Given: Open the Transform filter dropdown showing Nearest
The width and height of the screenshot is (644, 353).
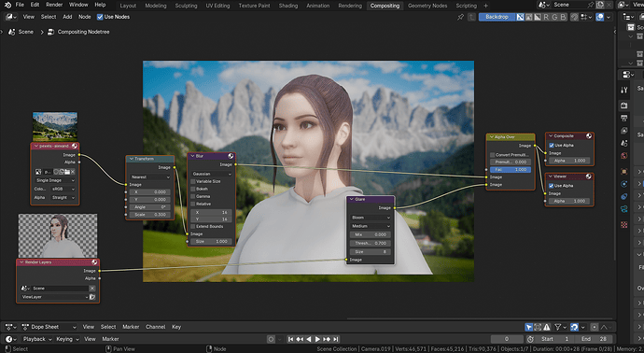Looking at the screenshot, I should coord(150,177).
